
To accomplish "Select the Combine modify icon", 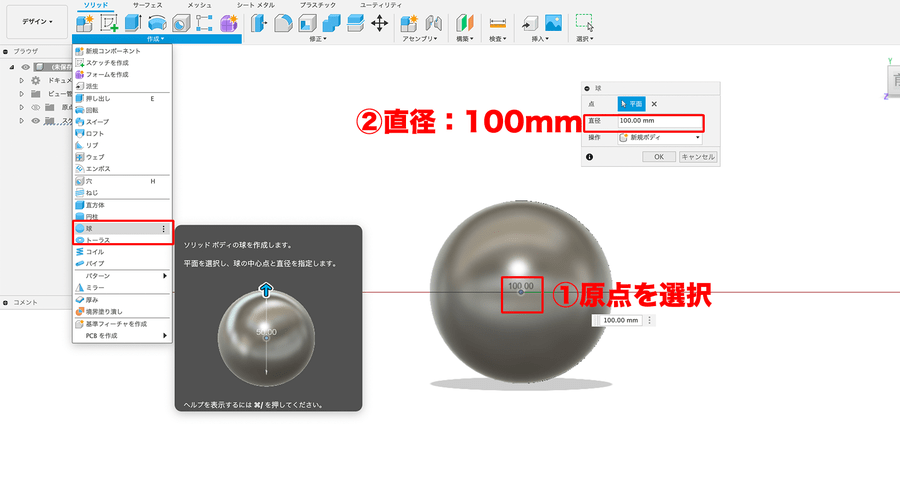I will 331,23.
